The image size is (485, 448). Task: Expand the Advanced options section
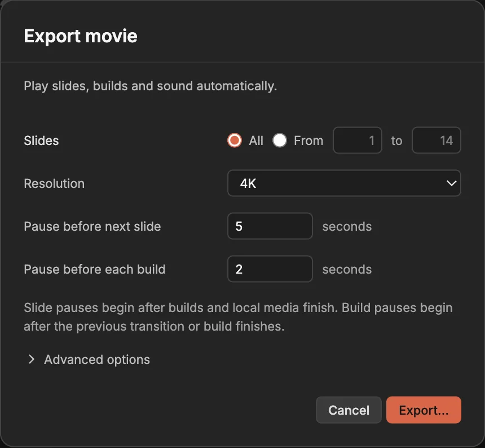click(x=89, y=359)
